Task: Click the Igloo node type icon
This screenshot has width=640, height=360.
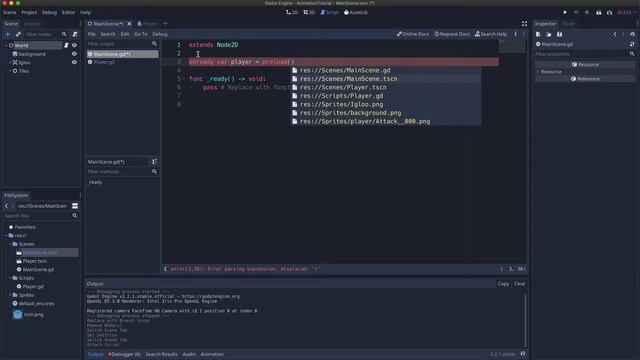Action: click(15, 62)
